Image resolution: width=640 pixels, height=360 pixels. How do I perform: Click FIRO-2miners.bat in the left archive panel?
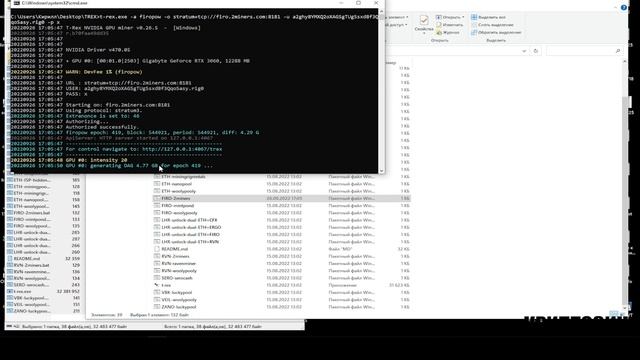(x=32, y=213)
